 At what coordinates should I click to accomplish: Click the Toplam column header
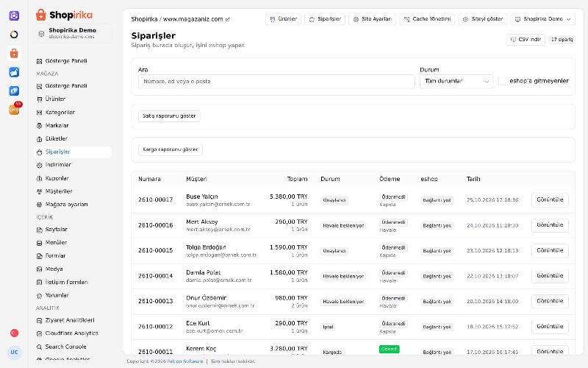click(297, 179)
